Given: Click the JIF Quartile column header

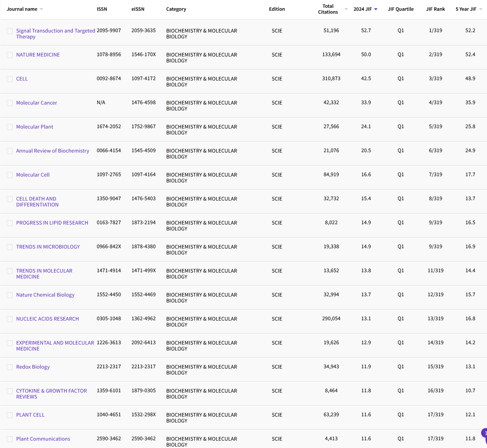Looking at the screenshot, I should click(x=401, y=9).
